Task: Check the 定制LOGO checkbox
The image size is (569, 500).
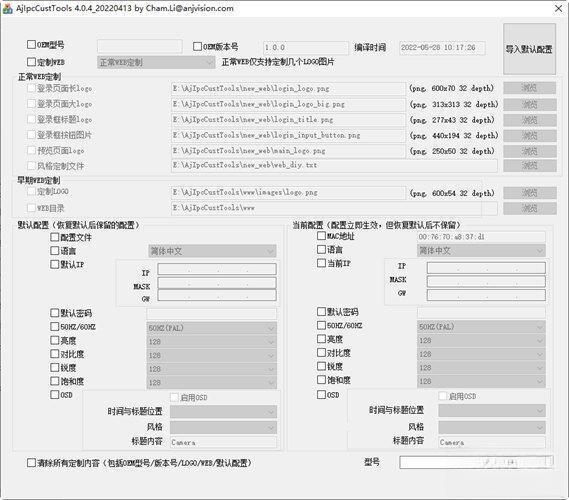Action: point(31,191)
